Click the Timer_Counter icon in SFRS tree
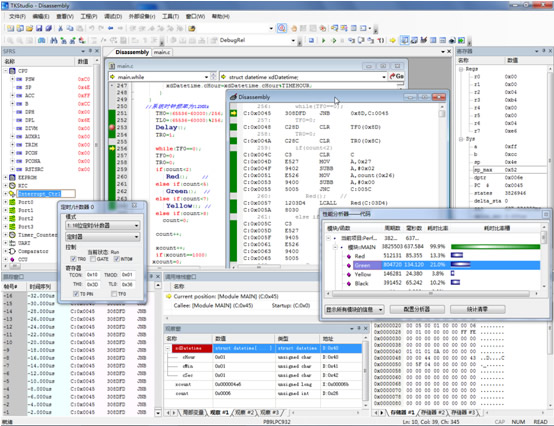Image resolution: width=554 pixels, height=426 pixels. [x=12, y=235]
